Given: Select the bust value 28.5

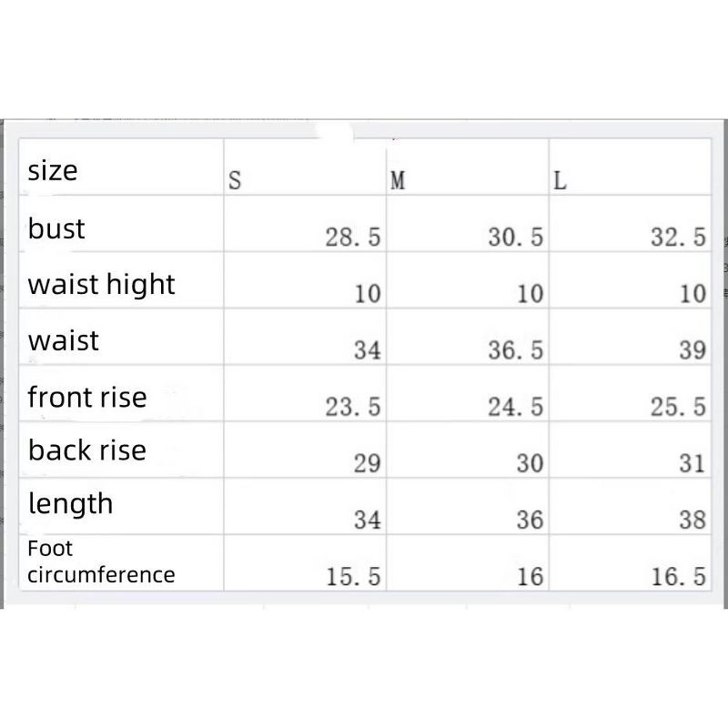Looking at the screenshot, I should pyautogui.click(x=353, y=238).
